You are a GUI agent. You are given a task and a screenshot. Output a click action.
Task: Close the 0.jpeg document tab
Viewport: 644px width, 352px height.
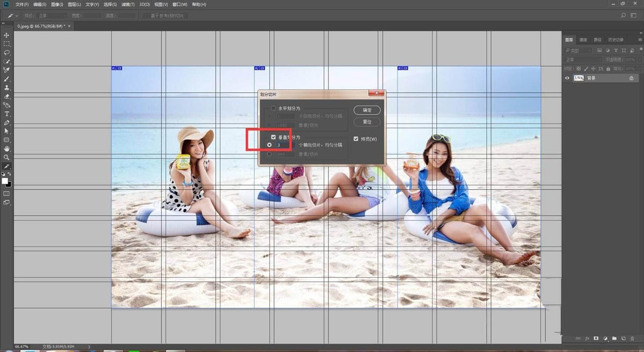tap(69, 26)
